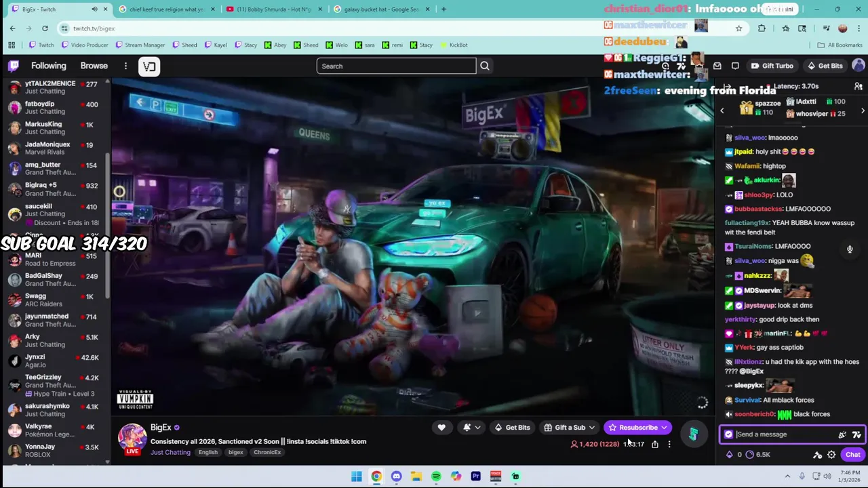
Task: Click the Twitch Search field
Action: (x=396, y=66)
